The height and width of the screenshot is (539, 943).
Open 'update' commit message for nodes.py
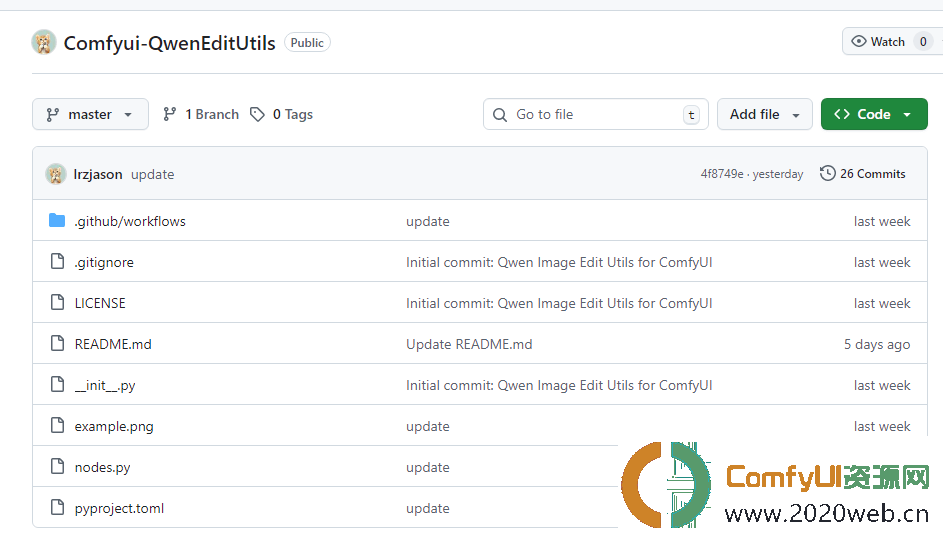click(x=428, y=467)
